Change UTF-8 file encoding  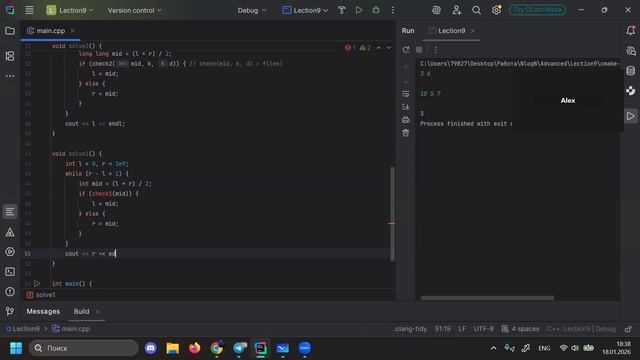483,329
